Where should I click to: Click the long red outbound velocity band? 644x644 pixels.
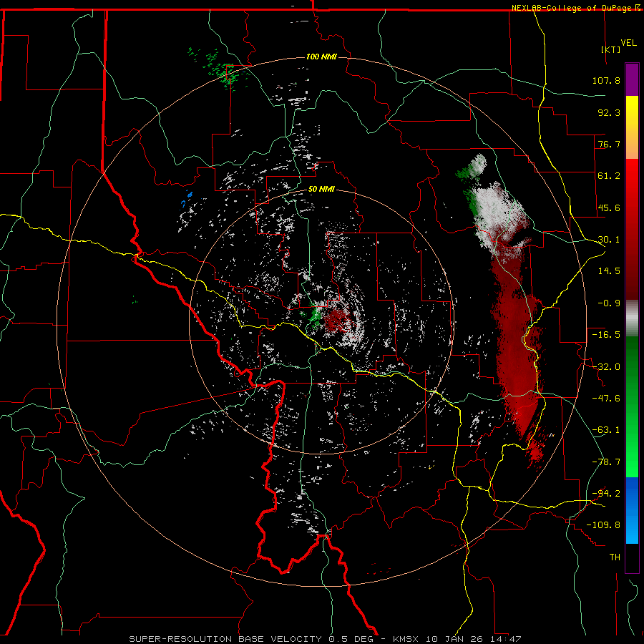[517, 345]
